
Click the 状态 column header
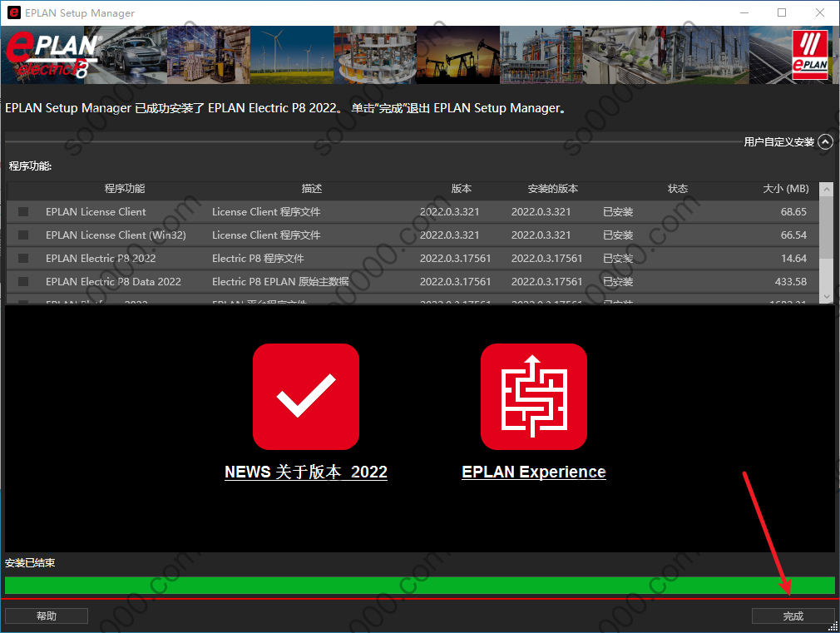click(678, 189)
